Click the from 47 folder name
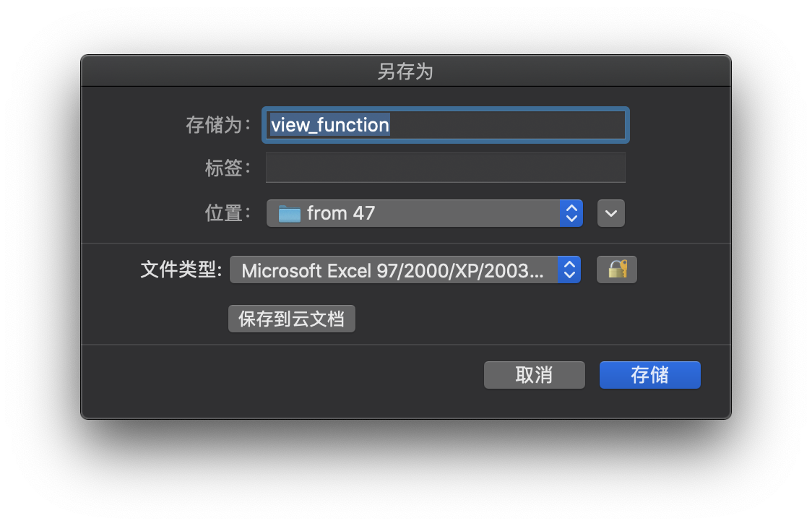The image size is (812, 526). [341, 213]
